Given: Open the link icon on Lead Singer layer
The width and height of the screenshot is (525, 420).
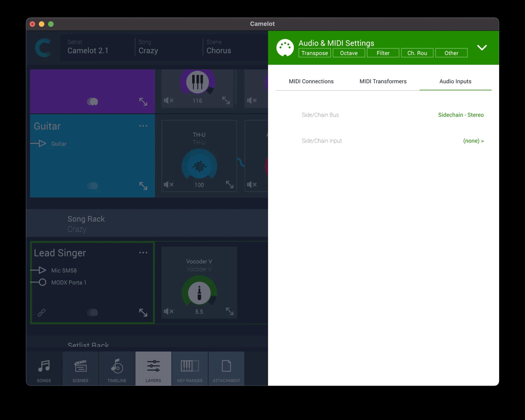Looking at the screenshot, I should coord(42,312).
